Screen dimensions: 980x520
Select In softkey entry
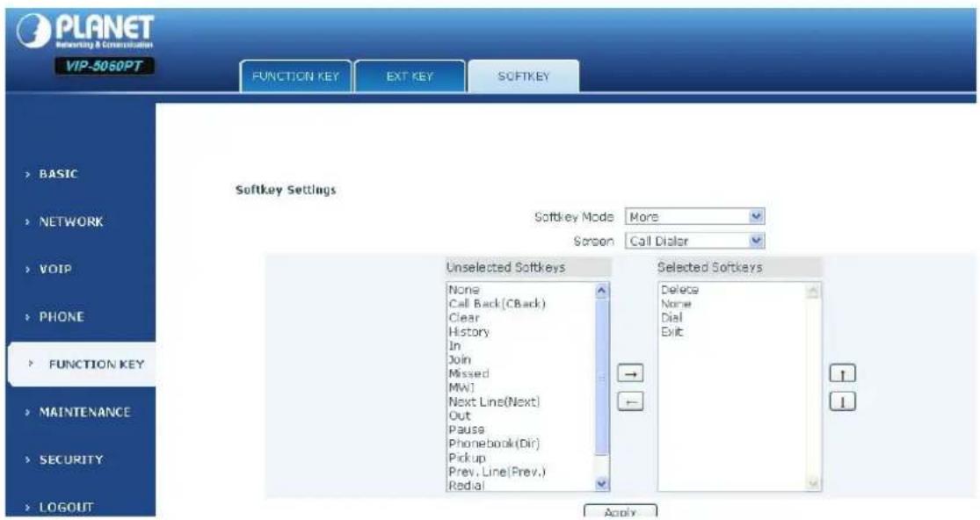tap(454, 345)
